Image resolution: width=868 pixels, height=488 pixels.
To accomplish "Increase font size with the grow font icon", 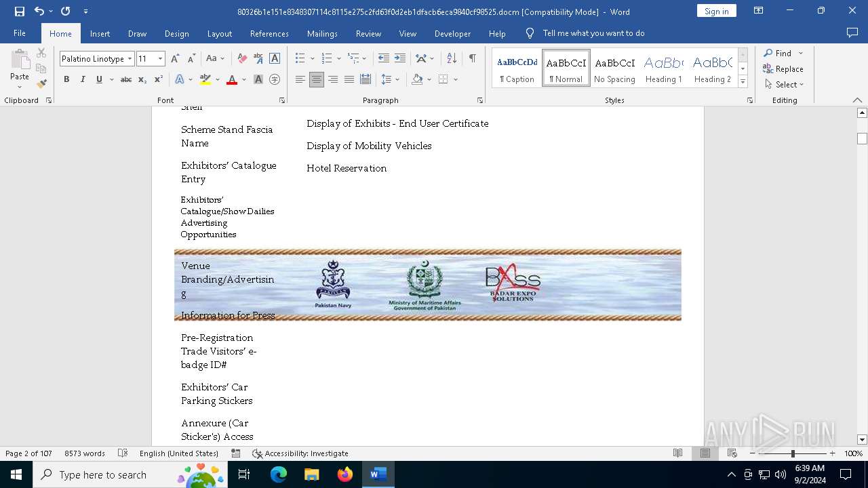I will (176, 59).
